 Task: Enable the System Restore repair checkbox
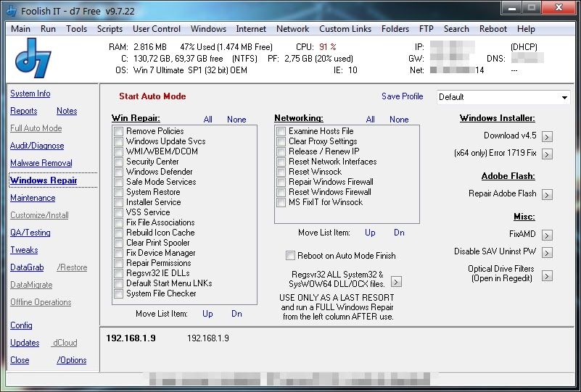click(118, 192)
